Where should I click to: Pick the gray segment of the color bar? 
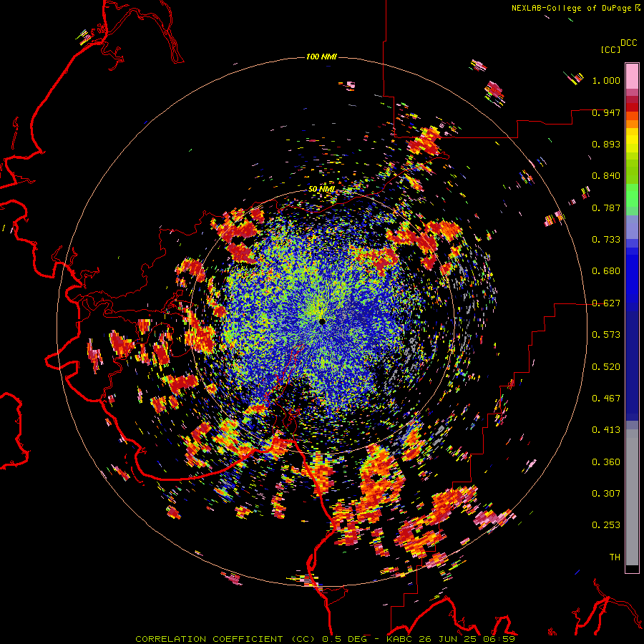pos(632,497)
